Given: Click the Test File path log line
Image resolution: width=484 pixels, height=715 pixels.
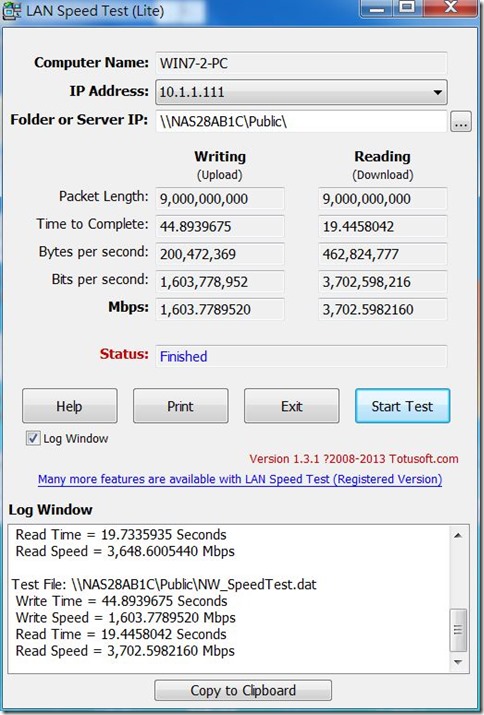Looking at the screenshot, I should 164,585.
